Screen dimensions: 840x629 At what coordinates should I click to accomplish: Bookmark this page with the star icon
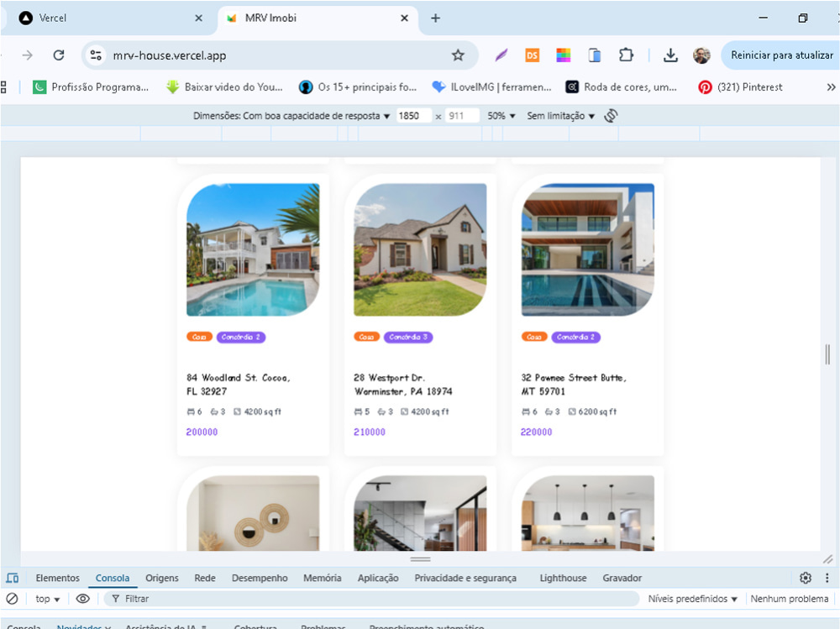click(x=458, y=55)
